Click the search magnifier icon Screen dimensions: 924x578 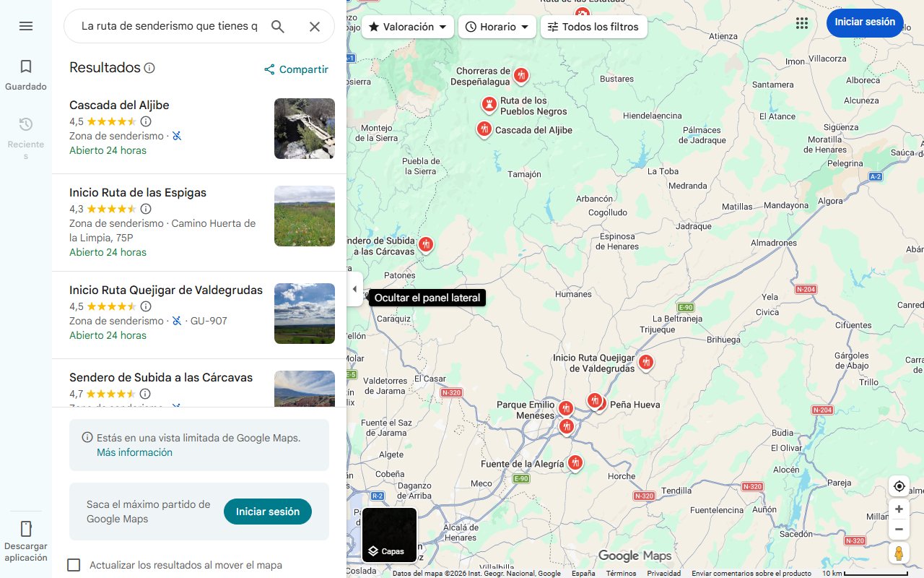pos(278,27)
